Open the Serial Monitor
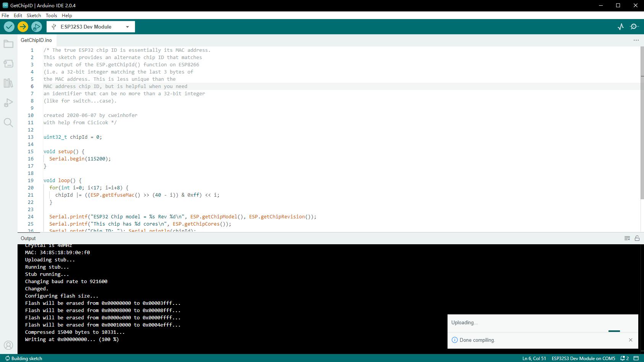The height and width of the screenshot is (362, 644). [634, 27]
